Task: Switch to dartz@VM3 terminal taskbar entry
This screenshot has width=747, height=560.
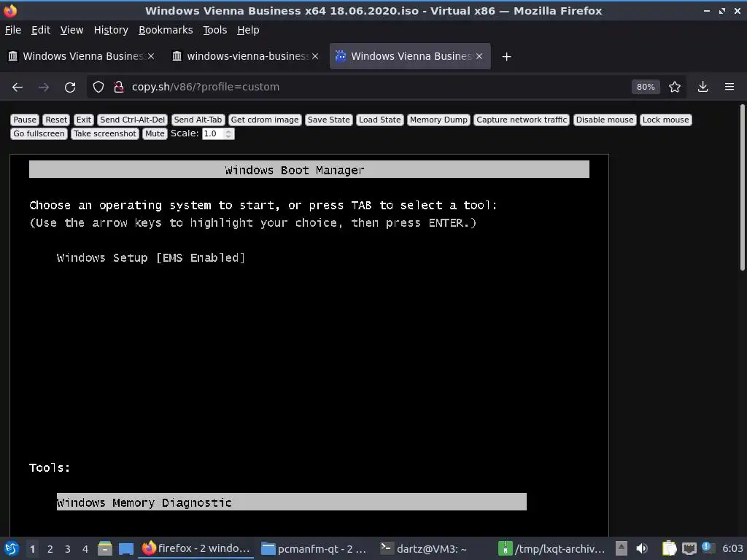Action: pos(424,549)
